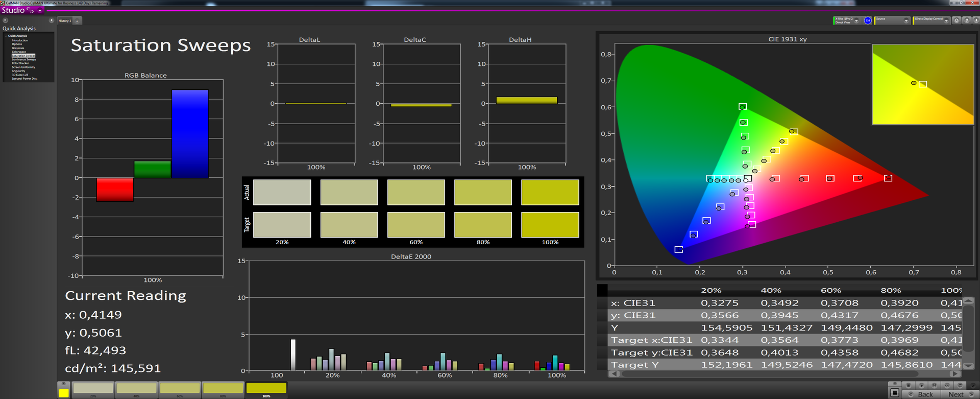Viewport: 980px width, 399px height.
Task: Click the cd/m²: 145,591 reading
Action: [113, 368]
